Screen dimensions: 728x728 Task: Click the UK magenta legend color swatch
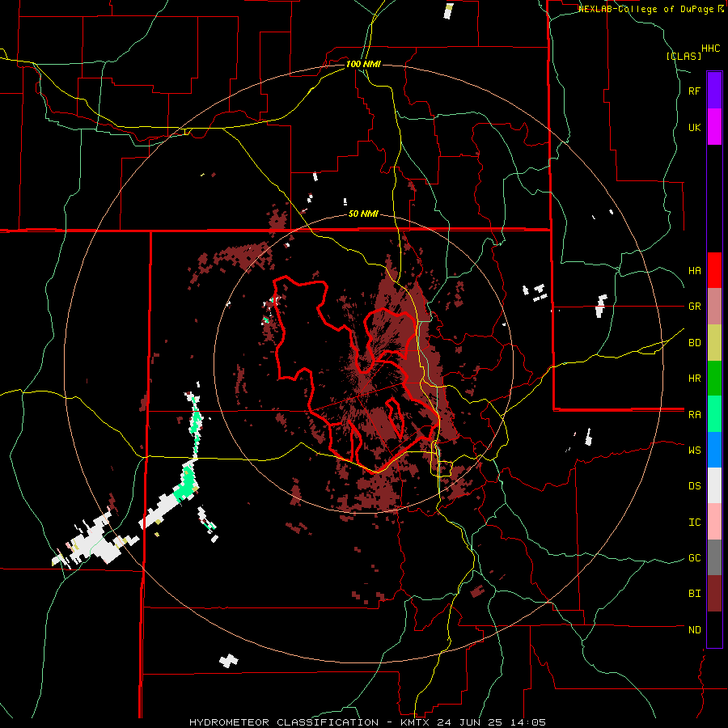point(714,127)
